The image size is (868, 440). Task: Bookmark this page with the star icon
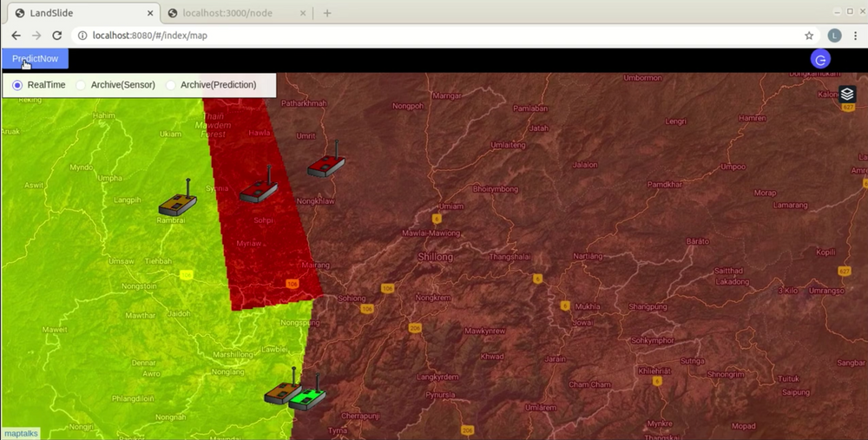pos(809,36)
